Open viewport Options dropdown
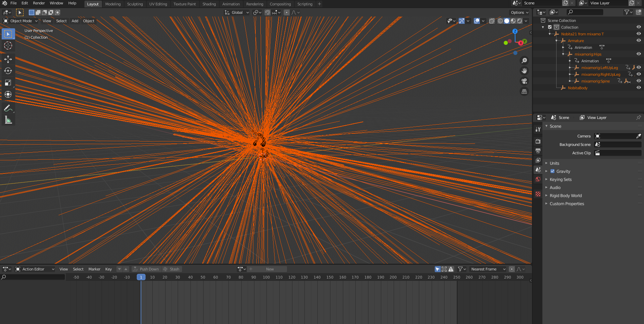The width and height of the screenshot is (644, 324). 520,12
